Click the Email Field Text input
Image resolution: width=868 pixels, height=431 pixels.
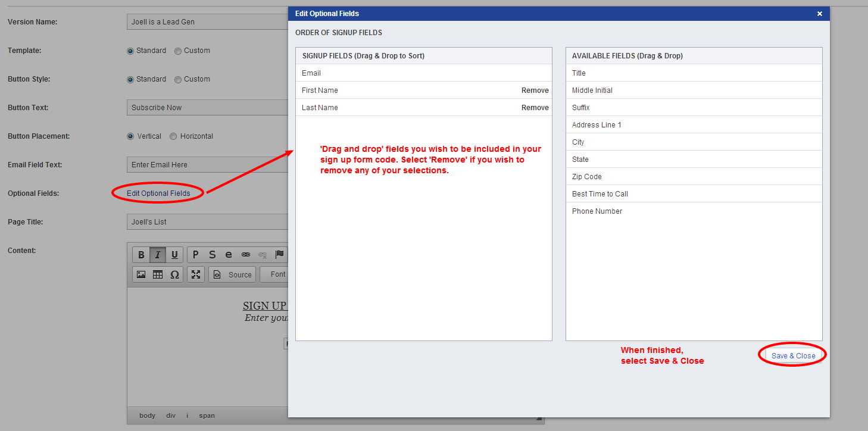click(208, 165)
